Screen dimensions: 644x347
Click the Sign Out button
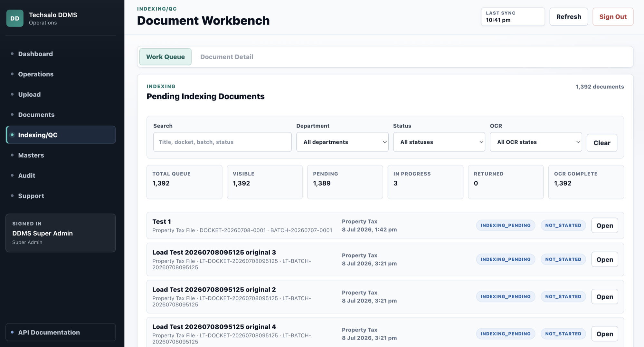pyautogui.click(x=613, y=17)
